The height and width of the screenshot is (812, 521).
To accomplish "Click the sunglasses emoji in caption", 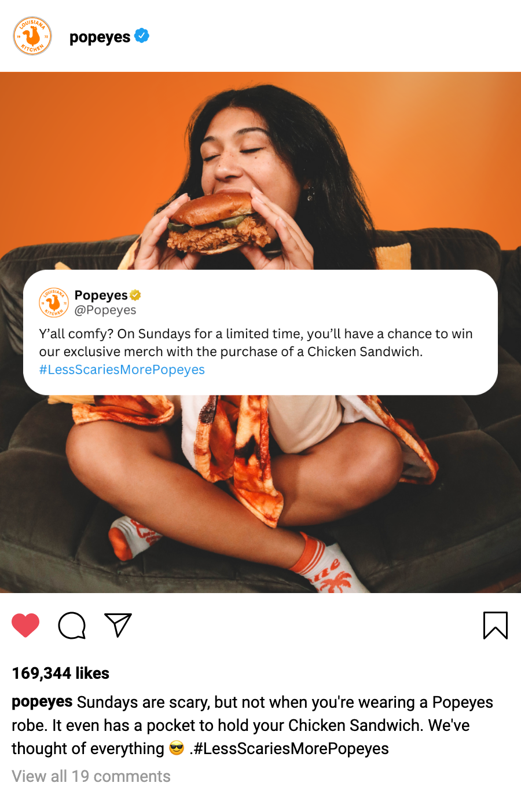I will [x=177, y=748].
